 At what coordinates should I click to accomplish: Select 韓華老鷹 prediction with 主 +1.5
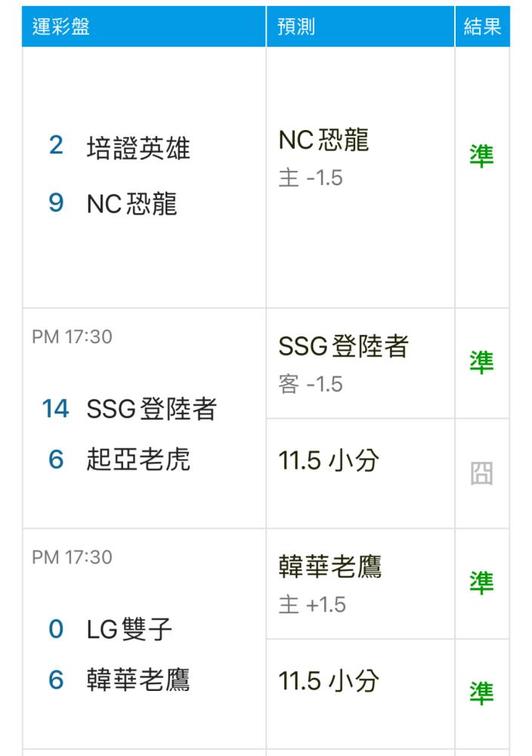[x=330, y=584]
